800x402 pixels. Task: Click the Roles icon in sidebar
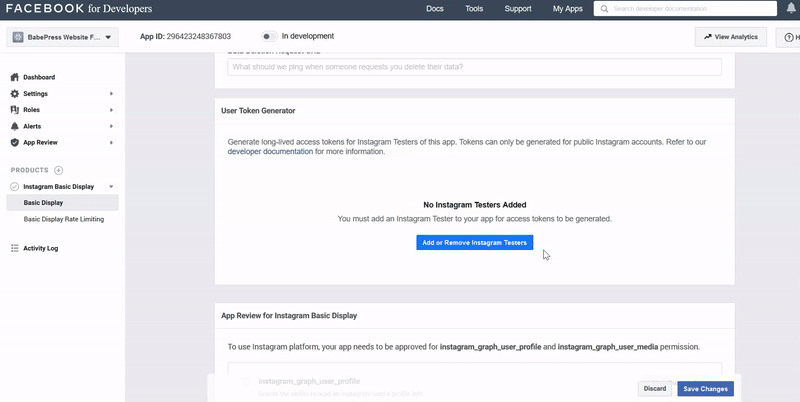click(14, 110)
